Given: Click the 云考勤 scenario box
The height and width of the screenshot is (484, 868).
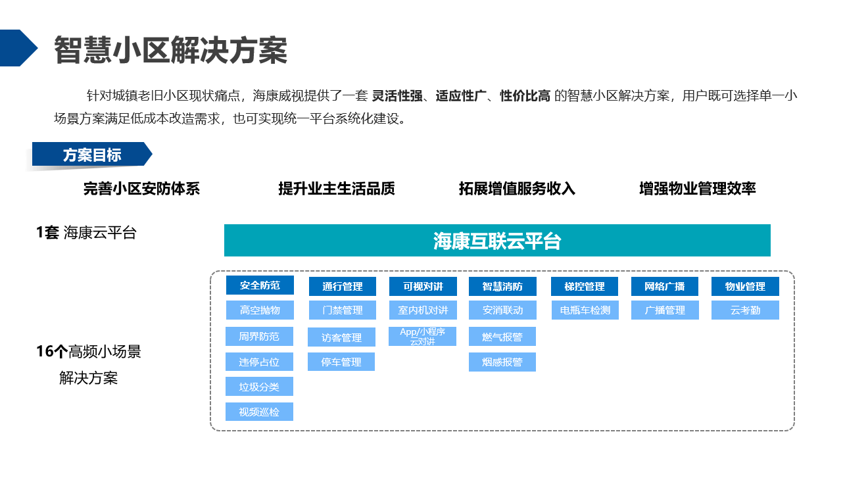Looking at the screenshot, I should tap(746, 310).
